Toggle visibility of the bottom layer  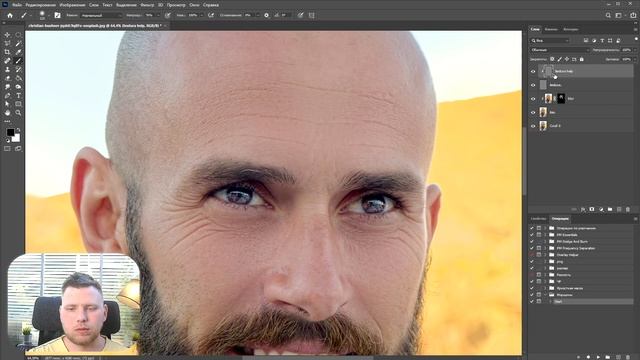point(533,126)
